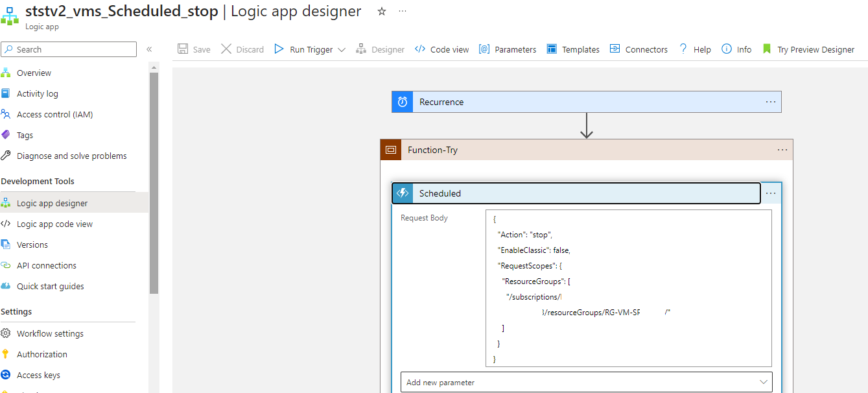868x393 pixels.
Task: Open Recurrence card ellipsis menu
Action: [x=771, y=102]
